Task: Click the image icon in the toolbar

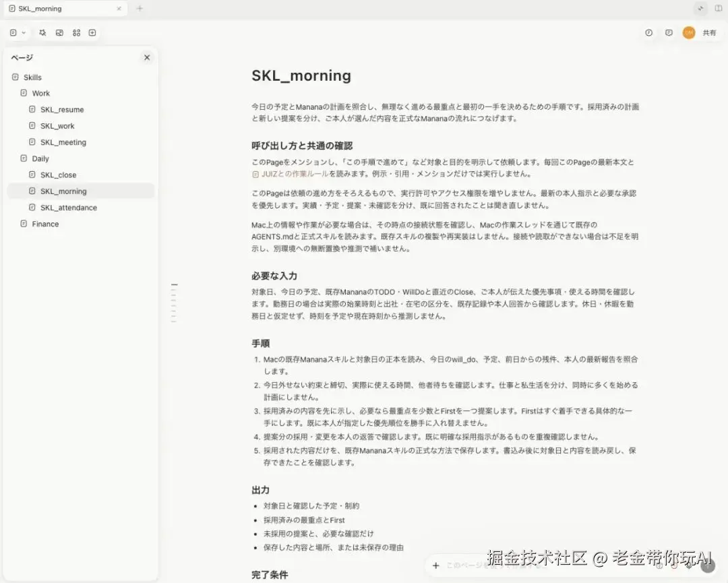Action: point(59,33)
